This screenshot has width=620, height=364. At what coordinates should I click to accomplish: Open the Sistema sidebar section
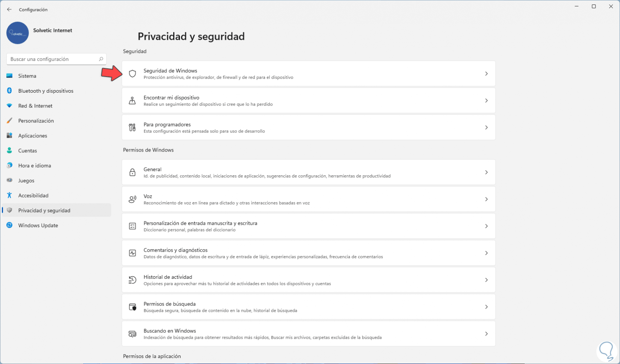coord(27,76)
